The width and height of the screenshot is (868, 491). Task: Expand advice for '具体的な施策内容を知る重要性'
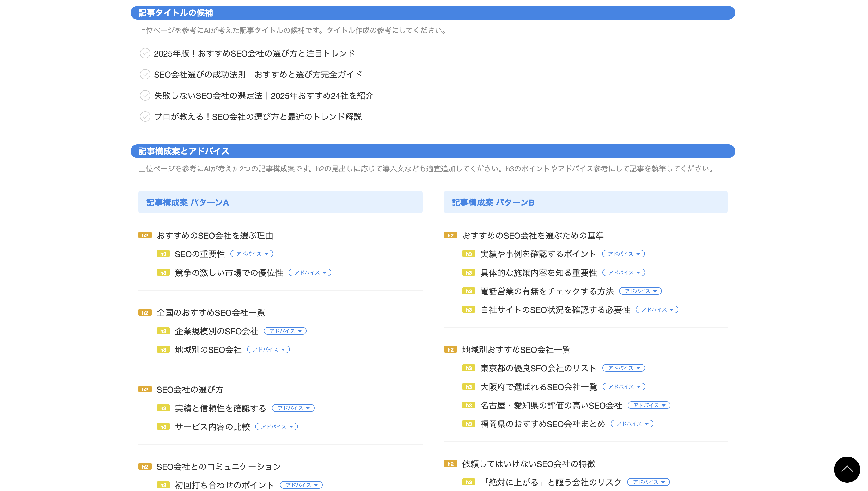pos(624,273)
